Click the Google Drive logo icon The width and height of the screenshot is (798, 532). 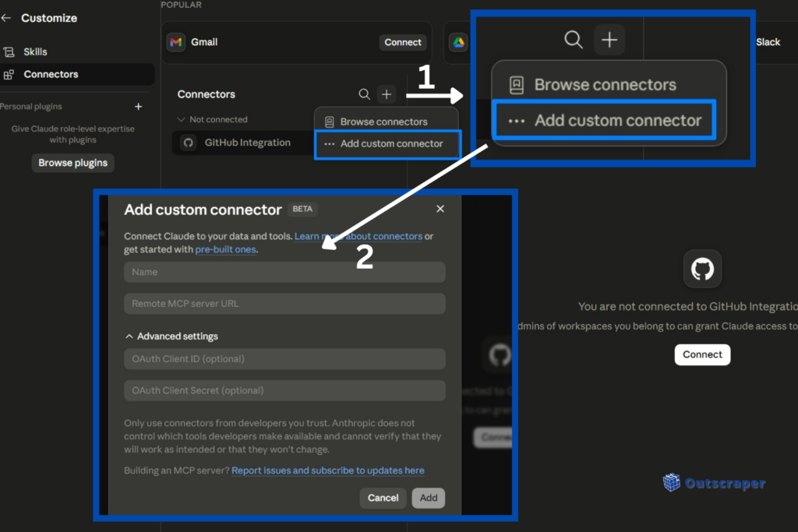click(459, 42)
